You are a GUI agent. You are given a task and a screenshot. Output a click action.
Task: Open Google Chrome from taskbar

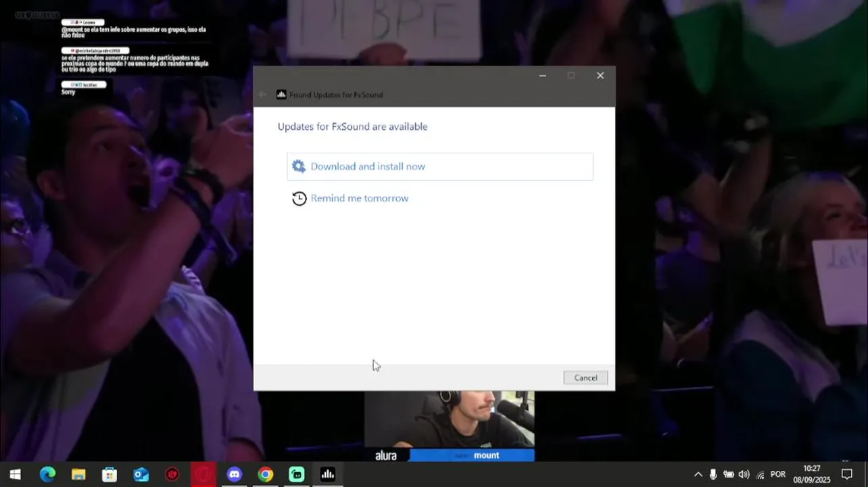(x=265, y=474)
